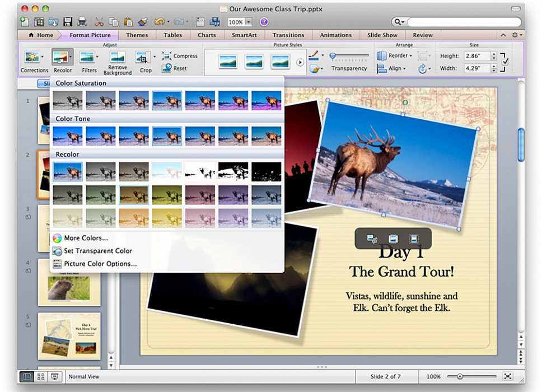This screenshot has width=542, height=392.
Task: Click the Compress picture icon
Action: point(167,55)
